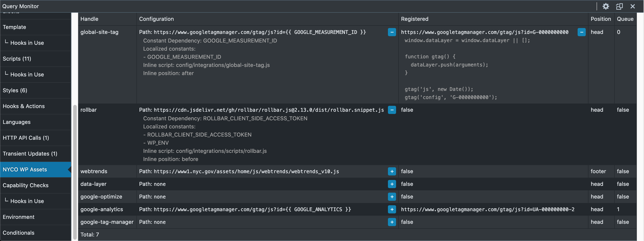Open Hooks in Use under Template
Viewport: 644px width, 241px height.
(35, 43)
